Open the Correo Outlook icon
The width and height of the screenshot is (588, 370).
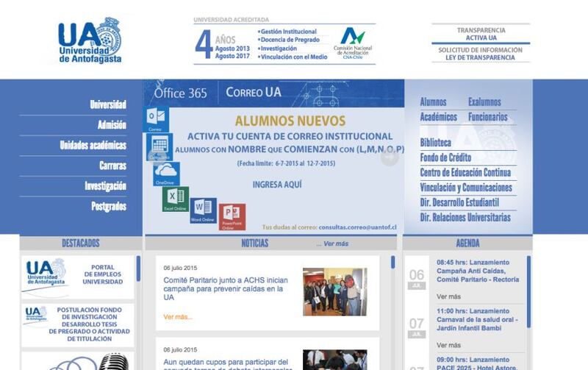(x=156, y=119)
